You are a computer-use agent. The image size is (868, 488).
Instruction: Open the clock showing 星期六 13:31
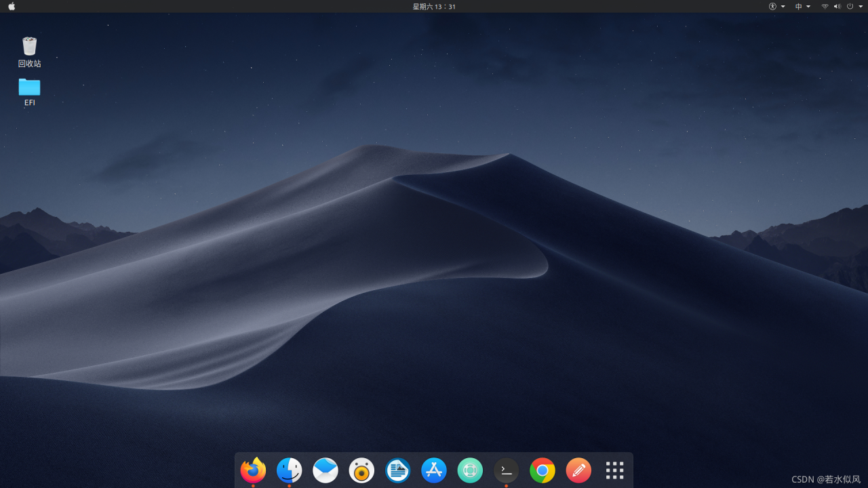pyautogui.click(x=434, y=6)
